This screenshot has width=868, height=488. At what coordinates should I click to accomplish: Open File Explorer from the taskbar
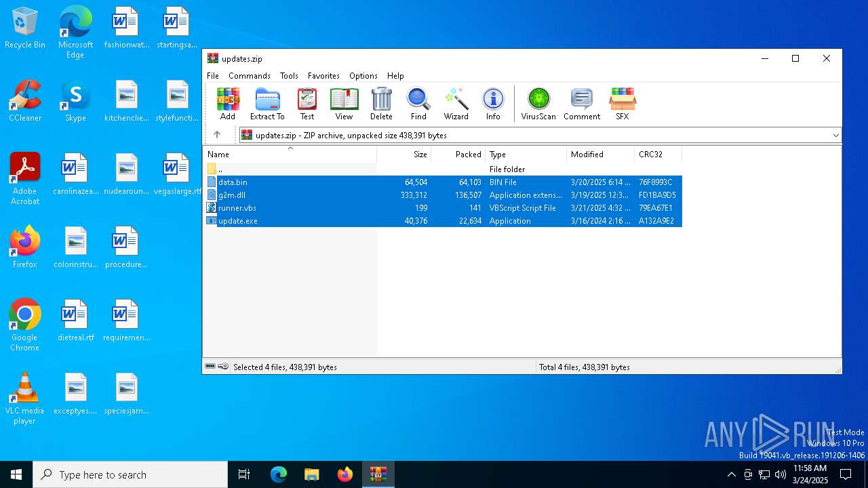pos(311,474)
